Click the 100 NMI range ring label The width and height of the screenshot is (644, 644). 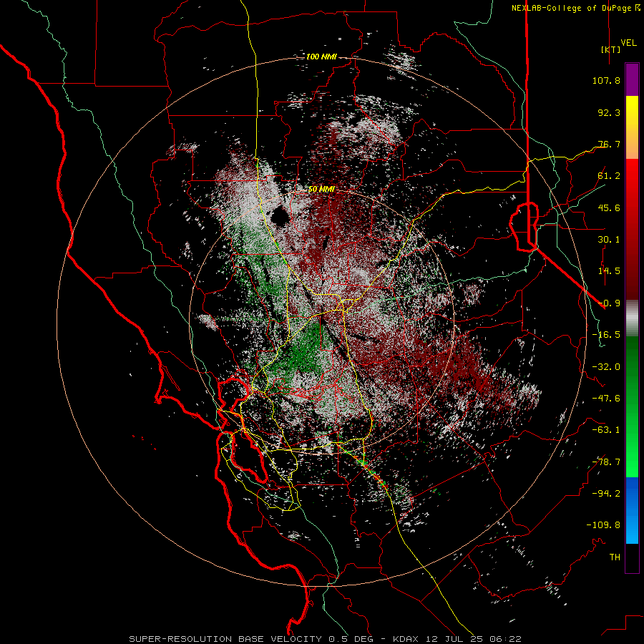click(x=321, y=57)
